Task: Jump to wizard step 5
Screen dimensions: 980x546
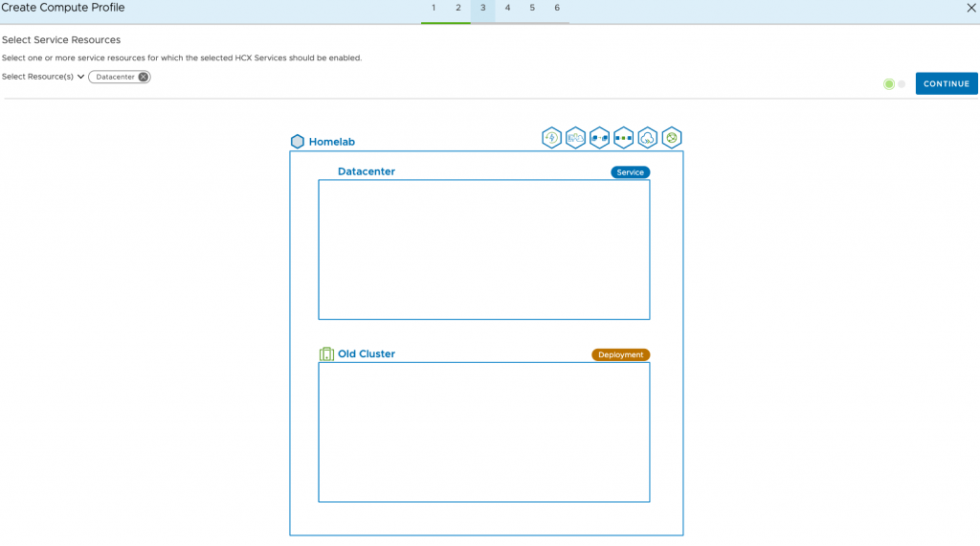Action: point(532,8)
